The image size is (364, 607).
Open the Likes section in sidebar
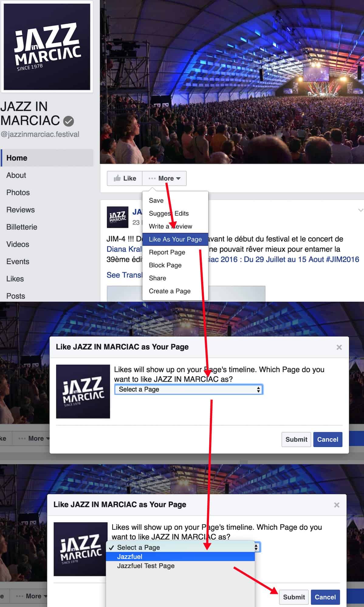click(x=15, y=279)
